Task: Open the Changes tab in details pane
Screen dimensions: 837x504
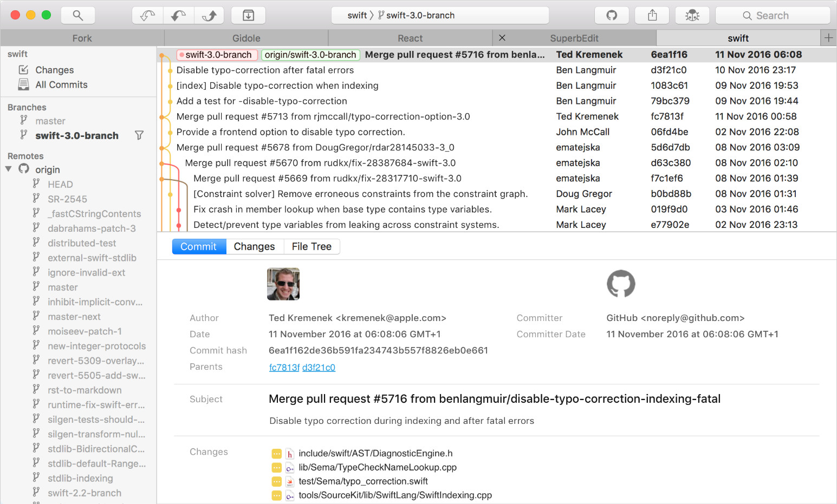Action: (255, 246)
